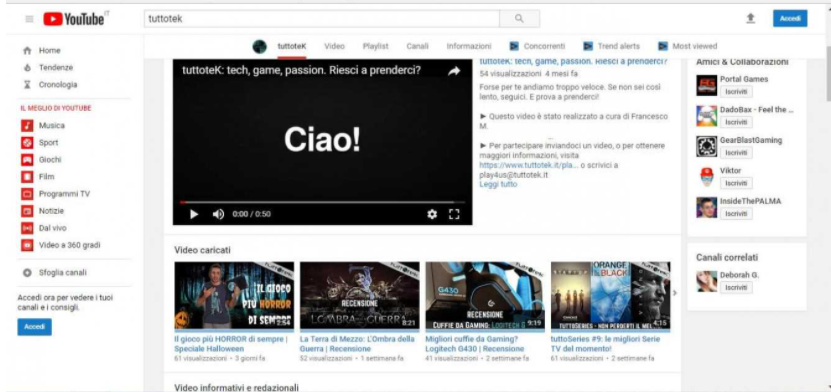Click the upload arrow icon
This screenshot has height=392, width=831.
click(750, 19)
